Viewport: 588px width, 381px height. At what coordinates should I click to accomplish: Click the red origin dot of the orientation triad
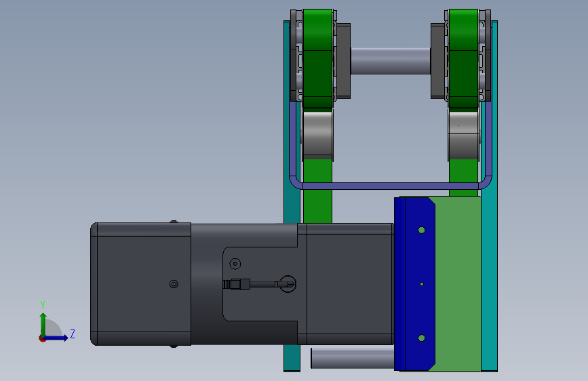[x=42, y=338]
